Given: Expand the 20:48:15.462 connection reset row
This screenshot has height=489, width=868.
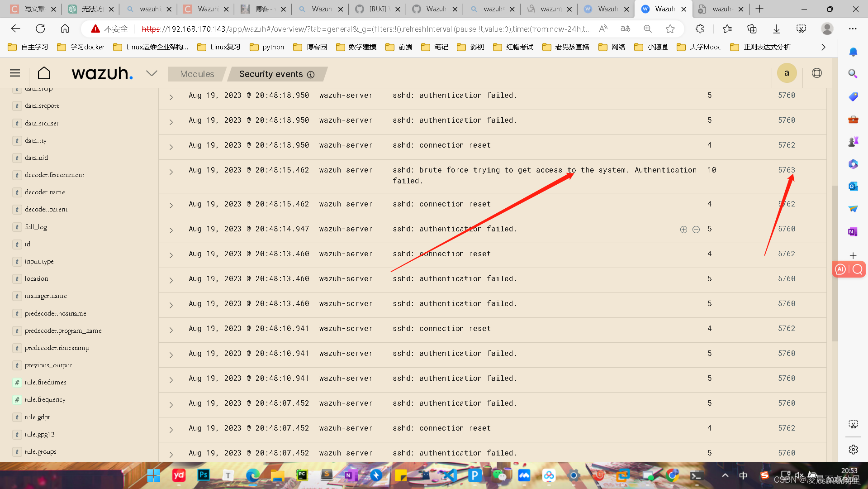Looking at the screenshot, I should pos(171,206).
